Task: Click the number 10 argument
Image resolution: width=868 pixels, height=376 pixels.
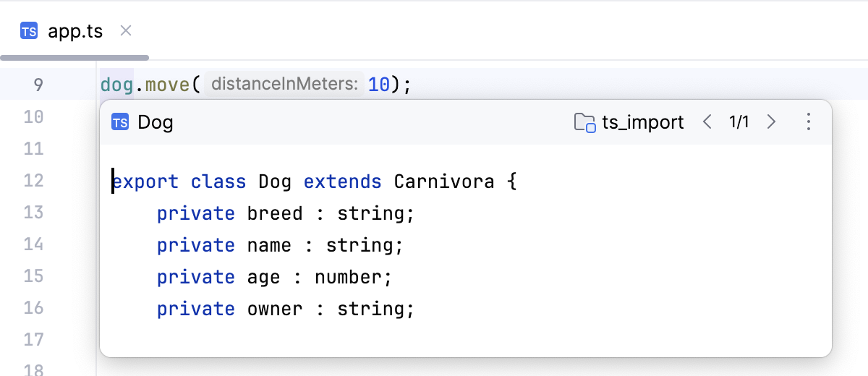Action: click(378, 85)
